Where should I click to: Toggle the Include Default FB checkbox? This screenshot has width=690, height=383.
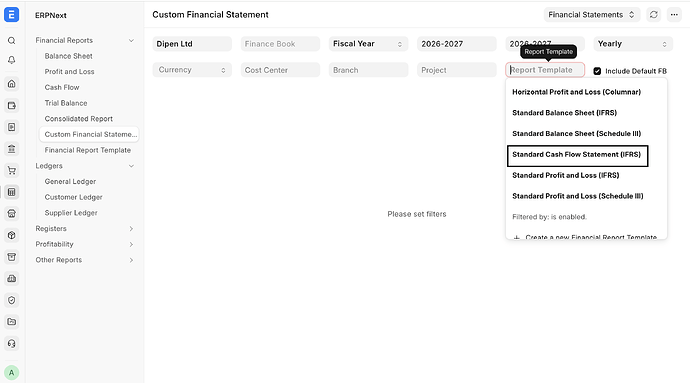pyautogui.click(x=597, y=71)
